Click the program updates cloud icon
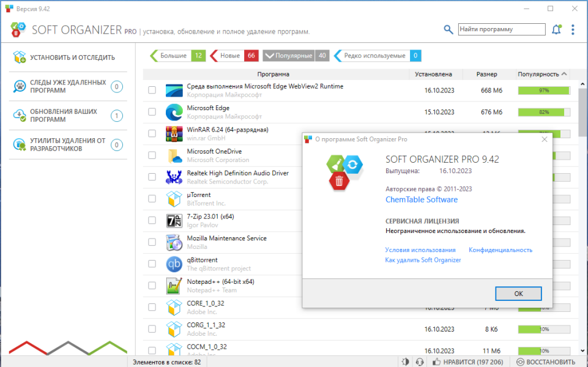Viewport: 588px width, 367px height. click(x=20, y=115)
